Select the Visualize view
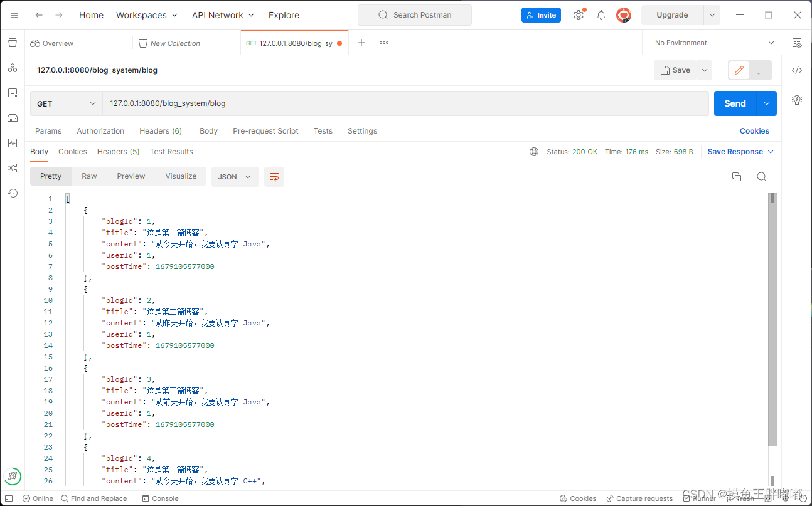Viewport: 812px width, 506px height. [181, 176]
